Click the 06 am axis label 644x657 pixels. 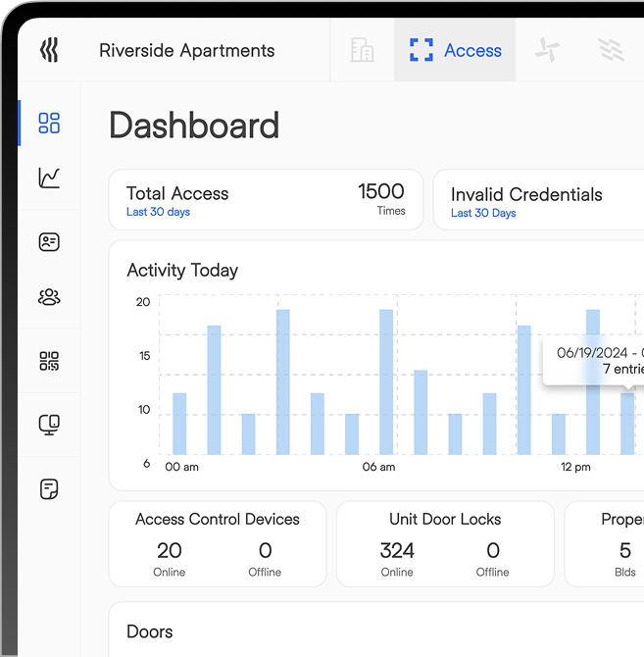[378, 467]
